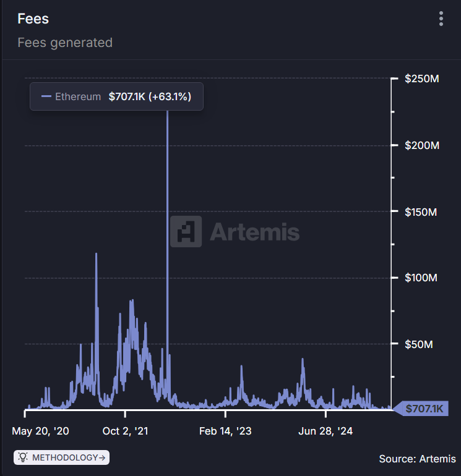Click the $250M y-axis label

422,79
